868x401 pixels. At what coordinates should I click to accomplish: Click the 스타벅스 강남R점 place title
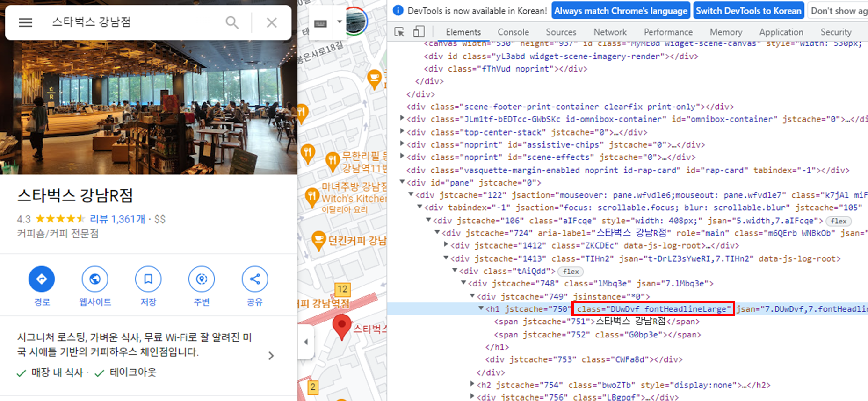[75, 195]
